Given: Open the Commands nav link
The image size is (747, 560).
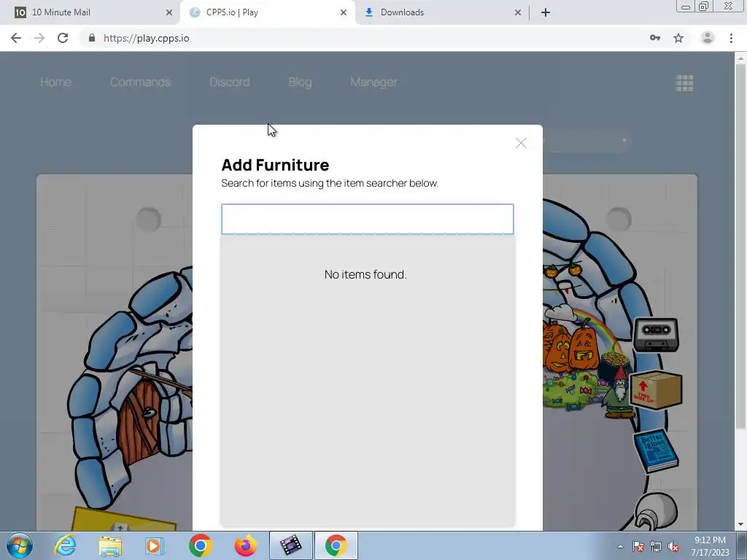Looking at the screenshot, I should coord(140,82).
